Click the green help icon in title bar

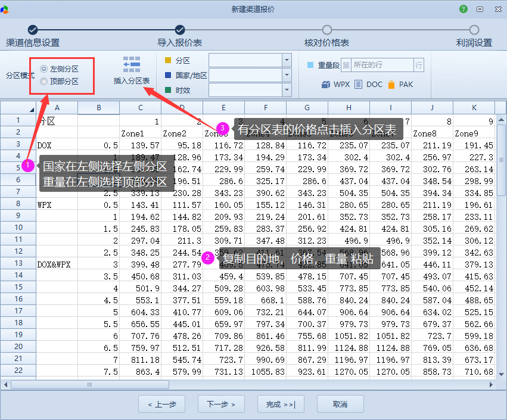click(464, 9)
